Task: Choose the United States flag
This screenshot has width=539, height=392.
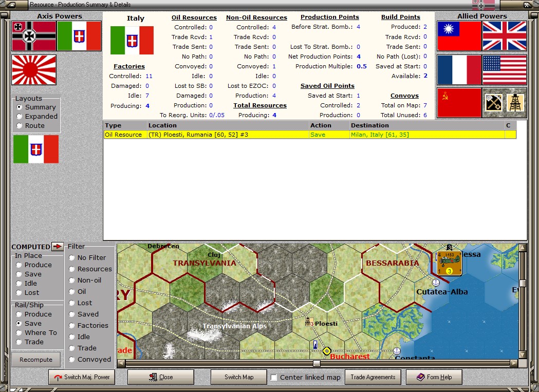Action: [x=504, y=70]
